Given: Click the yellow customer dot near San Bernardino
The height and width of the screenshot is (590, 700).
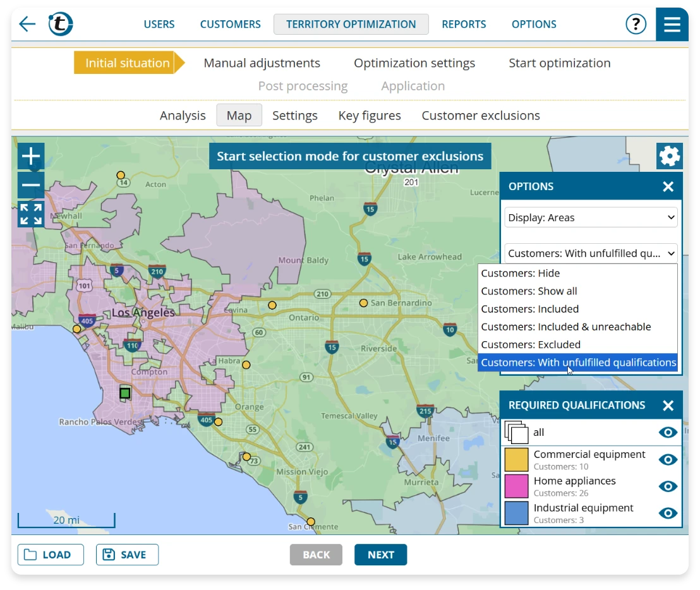Looking at the screenshot, I should (x=363, y=303).
